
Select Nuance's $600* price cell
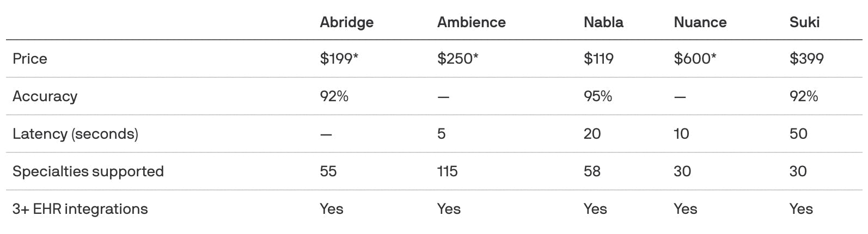[x=695, y=59]
